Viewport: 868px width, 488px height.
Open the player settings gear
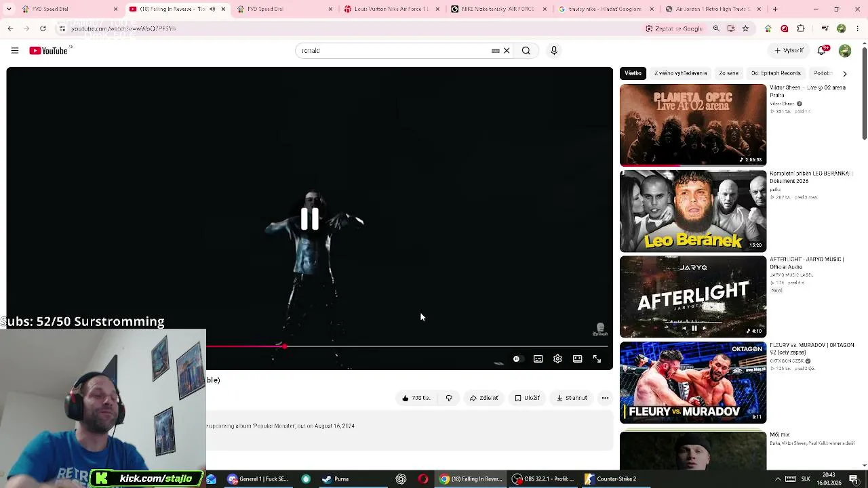pos(557,359)
